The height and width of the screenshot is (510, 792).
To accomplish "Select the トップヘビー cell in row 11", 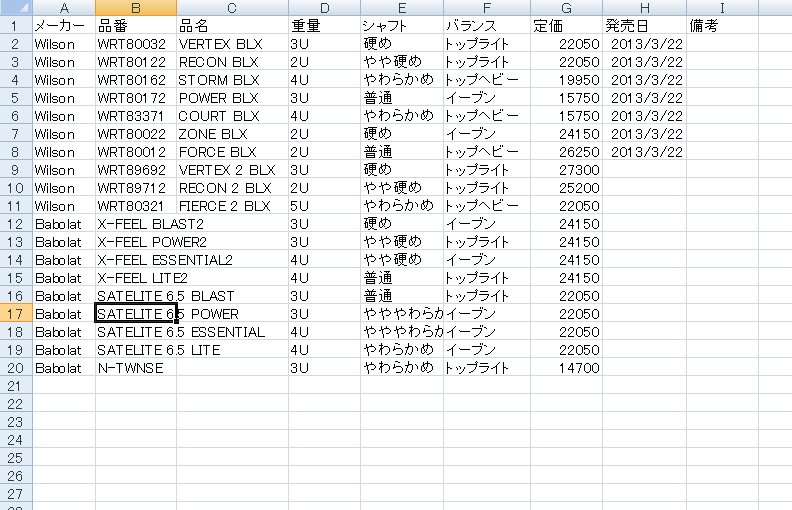I will point(487,206).
